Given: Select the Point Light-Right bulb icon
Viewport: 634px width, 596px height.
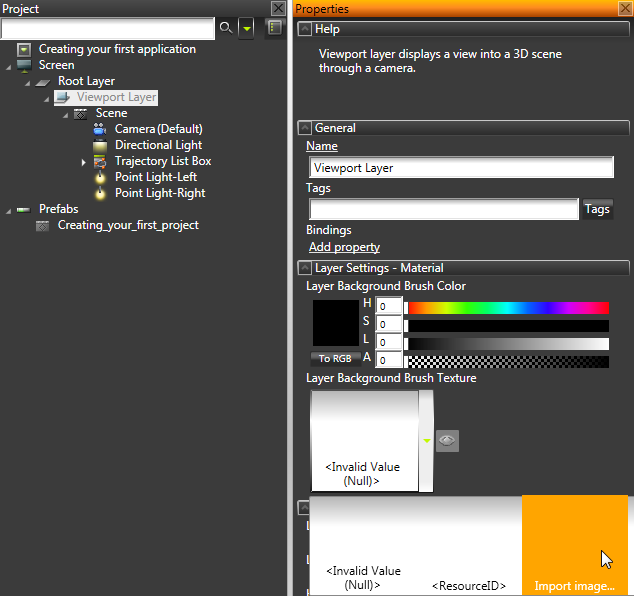Looking at the screenshot, I should tap(99, 193).
